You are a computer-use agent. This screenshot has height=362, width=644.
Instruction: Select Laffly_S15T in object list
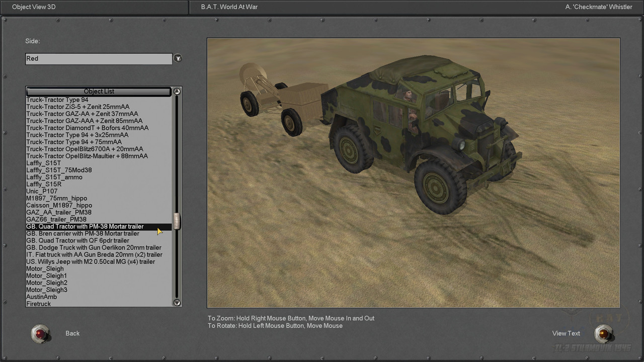click(x=99, y=163)
